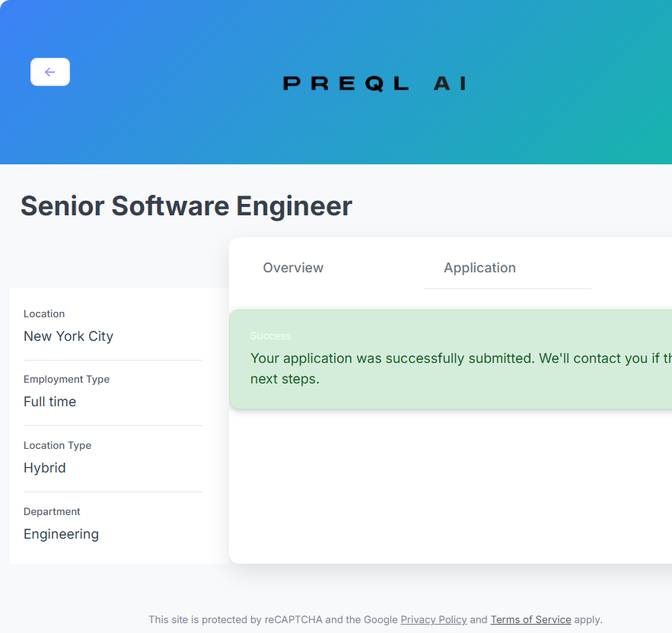672x633 pixels.
Task: Click the Department label
Action: click(x=52, y=511)
